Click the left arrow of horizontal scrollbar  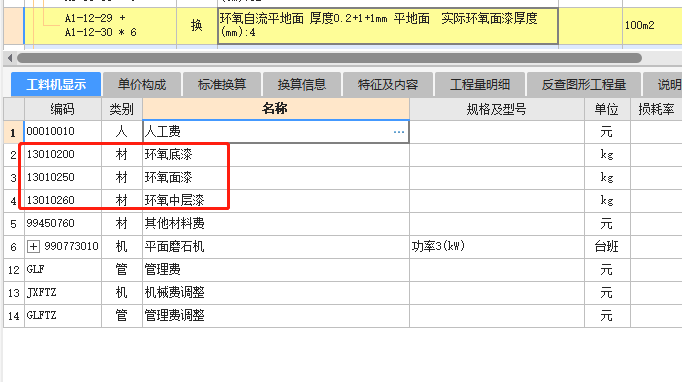(10, 58)
